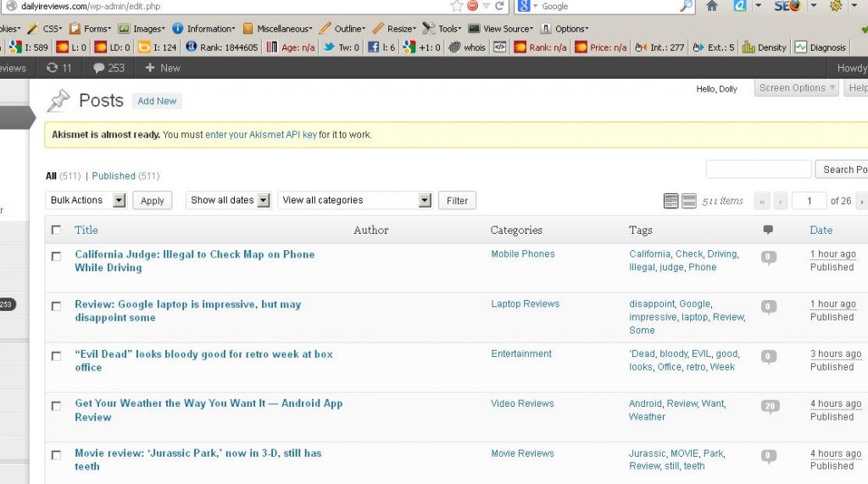Click the browser home icon
The width and height of the screenshot is (868, 484).
[711, 6]
